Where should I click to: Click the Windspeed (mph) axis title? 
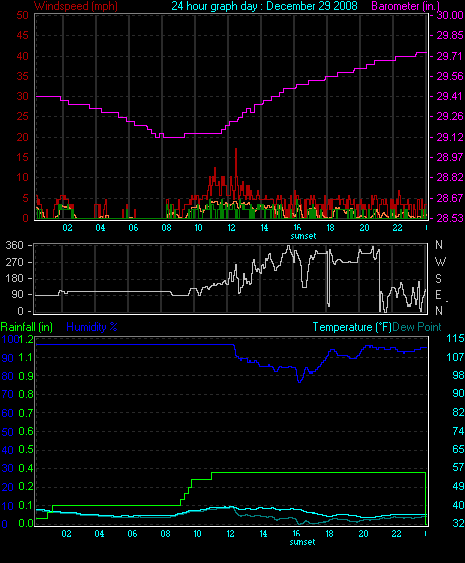pyautogui.click(x=76, y=6)
